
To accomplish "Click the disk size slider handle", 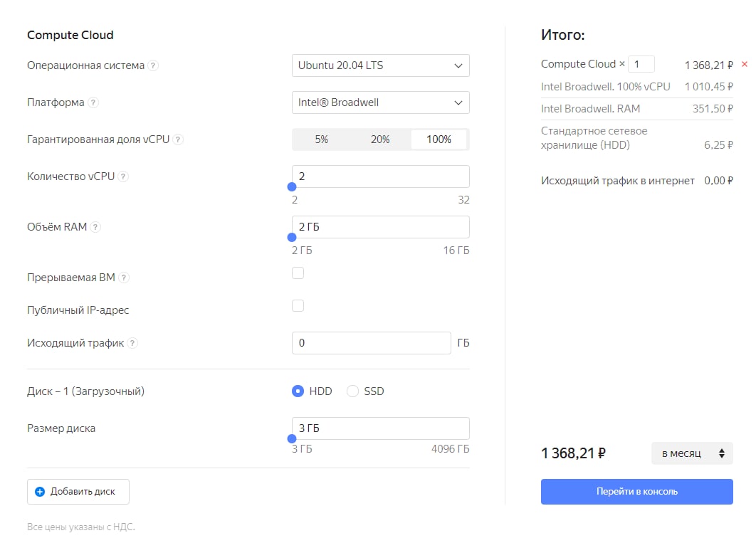I will coord(292,439).
